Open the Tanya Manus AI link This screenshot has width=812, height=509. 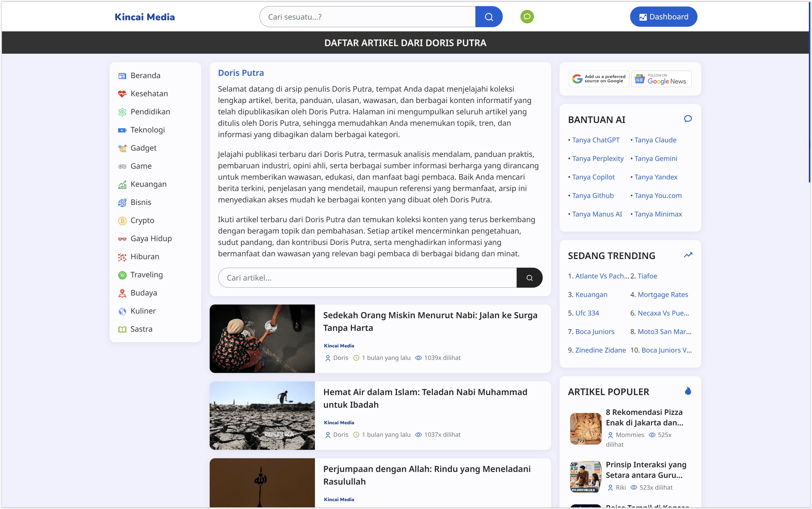(597, 214)
